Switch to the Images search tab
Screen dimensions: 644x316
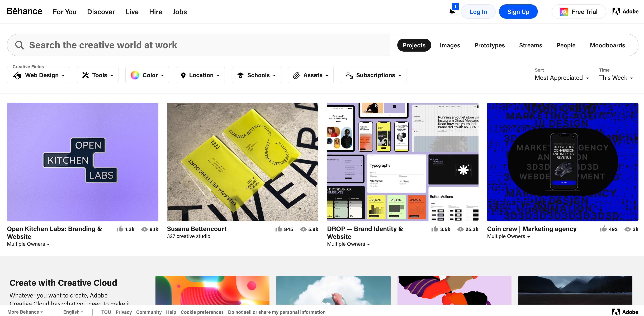(450, 45)
